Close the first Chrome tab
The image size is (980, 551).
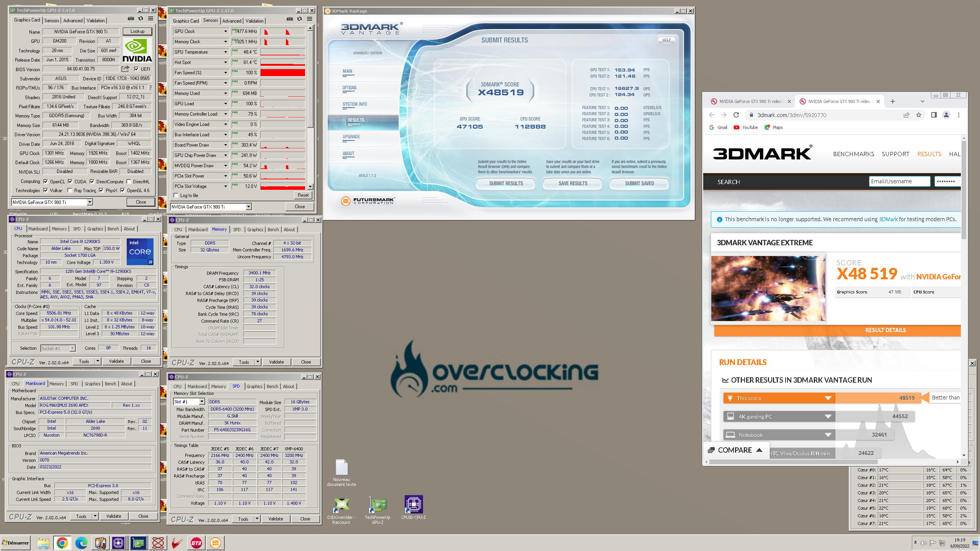(x=789, y=101)
